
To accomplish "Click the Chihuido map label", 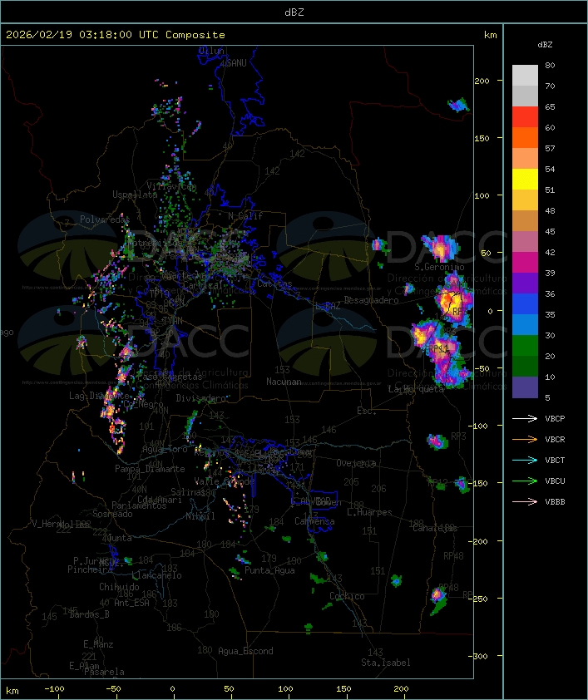I will 119,587.
